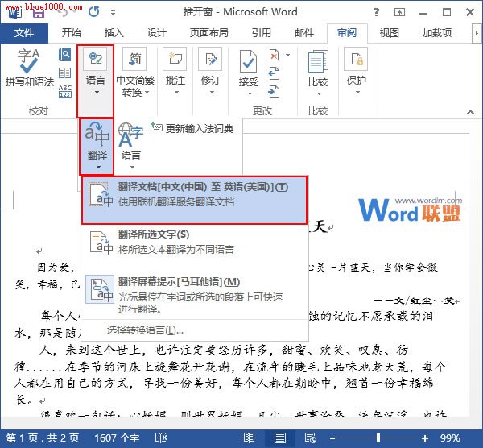This screenshot has height=448, width=483.
Task: Switch to the 审阅 Review tab
Action: point(347,33)
